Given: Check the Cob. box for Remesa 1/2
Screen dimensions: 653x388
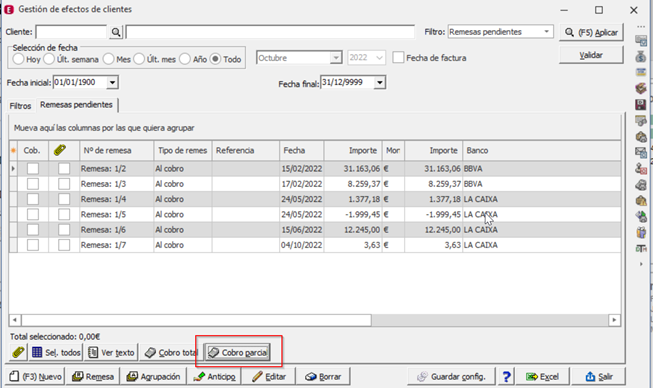Looking at the screenshot, I should tap(32, 169).
